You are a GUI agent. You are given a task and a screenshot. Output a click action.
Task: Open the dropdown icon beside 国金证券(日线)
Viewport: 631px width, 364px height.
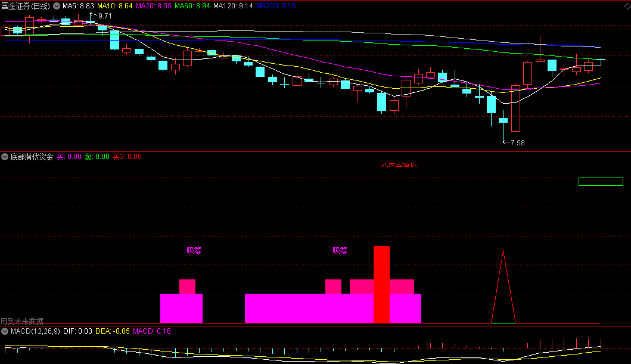tap(57, 6)
